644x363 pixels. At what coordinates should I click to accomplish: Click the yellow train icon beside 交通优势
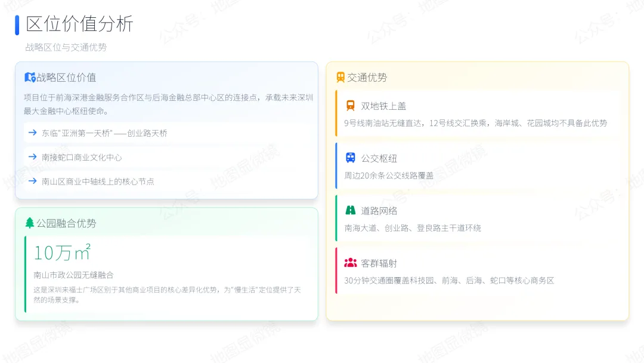340,78
